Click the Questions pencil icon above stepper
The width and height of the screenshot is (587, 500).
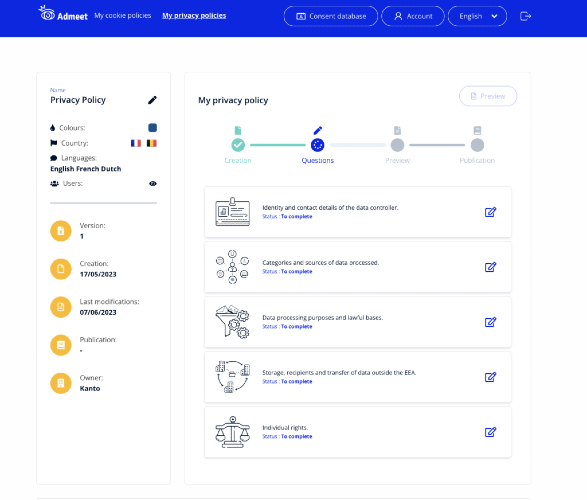(317, 130)
